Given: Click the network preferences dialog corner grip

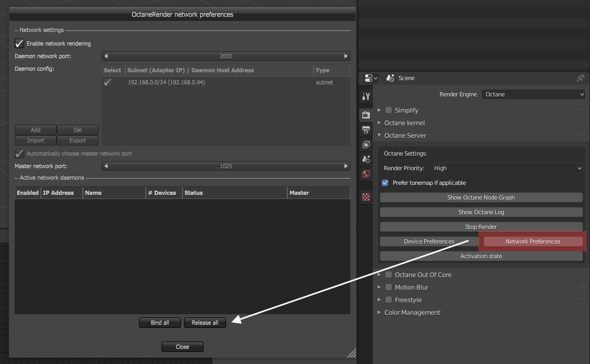Looking at the screenshot, I should click(351, 353).
